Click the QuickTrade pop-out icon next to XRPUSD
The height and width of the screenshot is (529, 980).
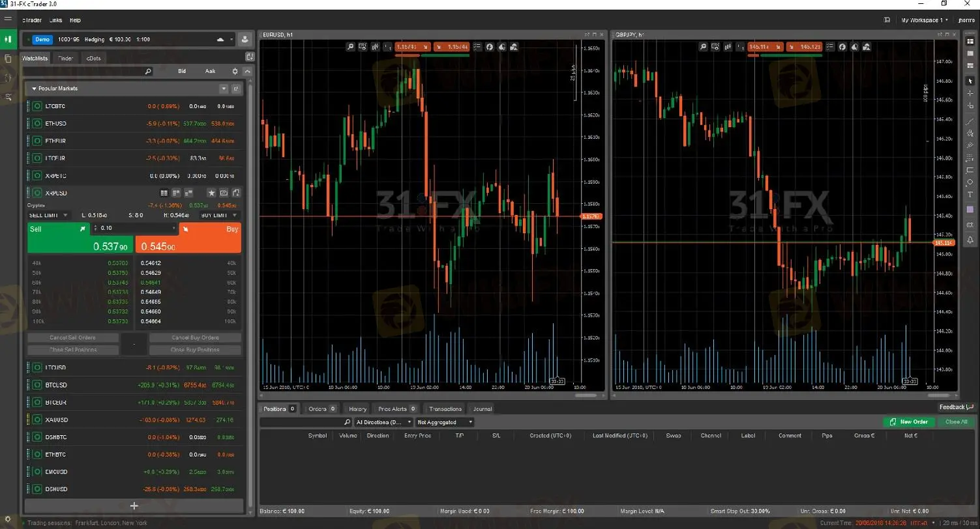tap(237, 193)
